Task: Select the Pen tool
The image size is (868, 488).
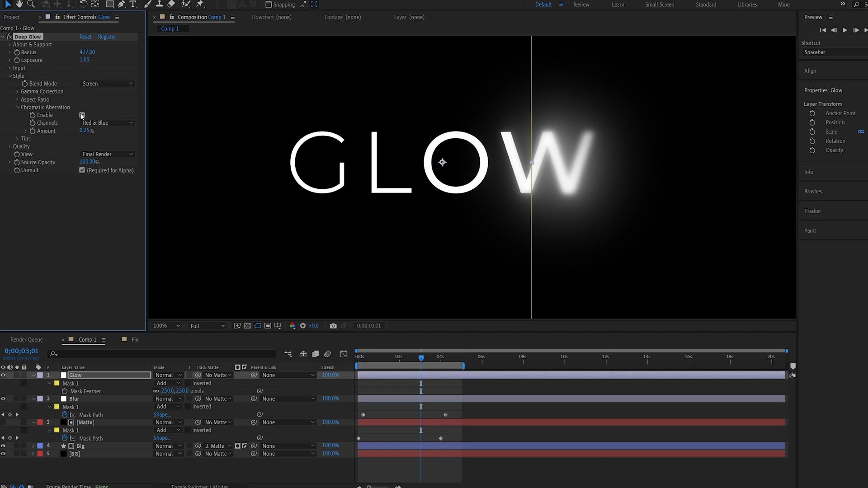Action: [121, 4]
